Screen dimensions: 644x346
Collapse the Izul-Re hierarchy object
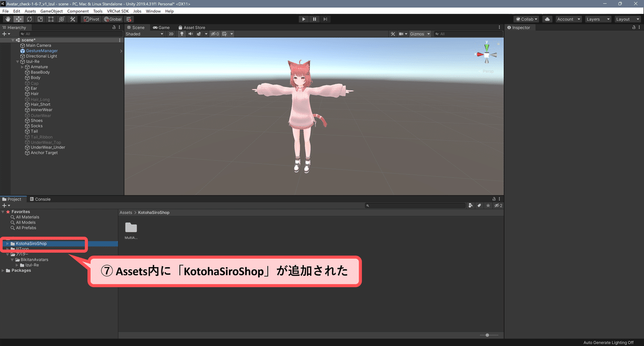pyautogui.click(x=18, y=62)
